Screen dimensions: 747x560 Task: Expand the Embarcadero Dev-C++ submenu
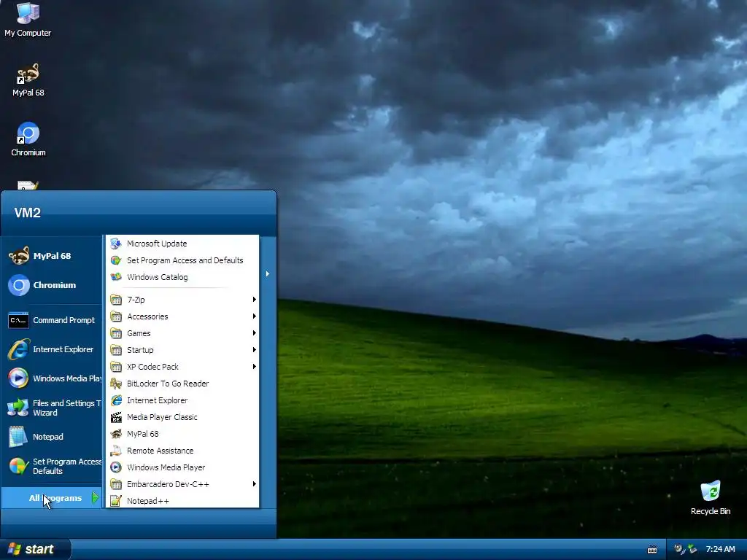tap(182, 484)
